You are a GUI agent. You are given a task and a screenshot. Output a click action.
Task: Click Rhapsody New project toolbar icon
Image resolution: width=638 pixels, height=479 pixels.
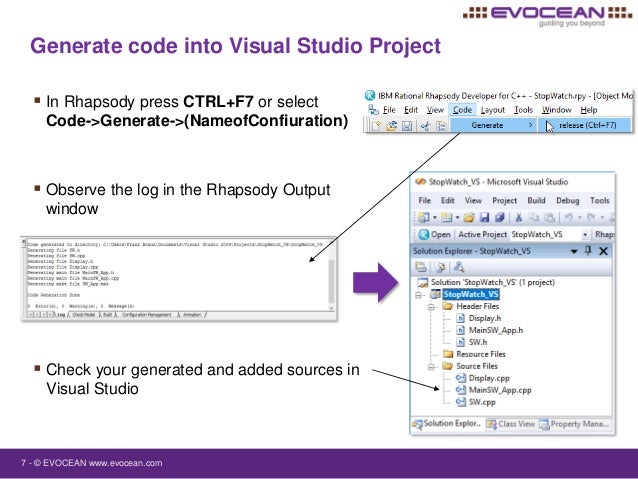pyautogui.click(x=376, y=126)
